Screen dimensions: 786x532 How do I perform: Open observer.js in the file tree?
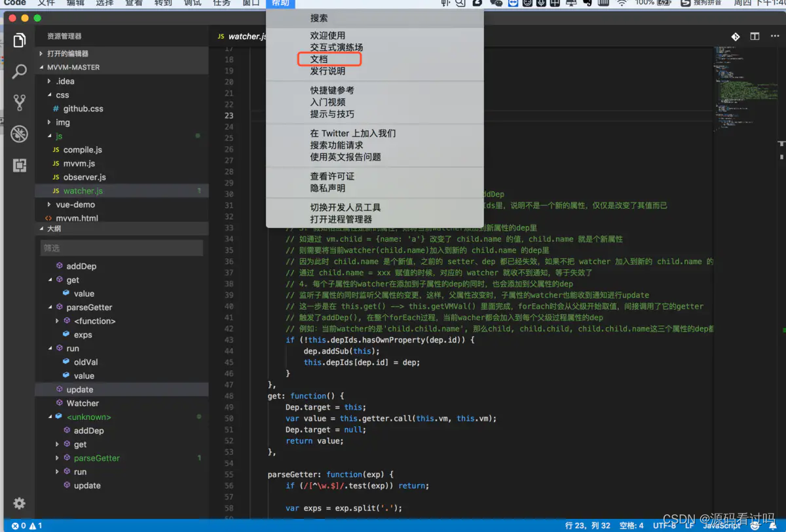tap(84, 177)
